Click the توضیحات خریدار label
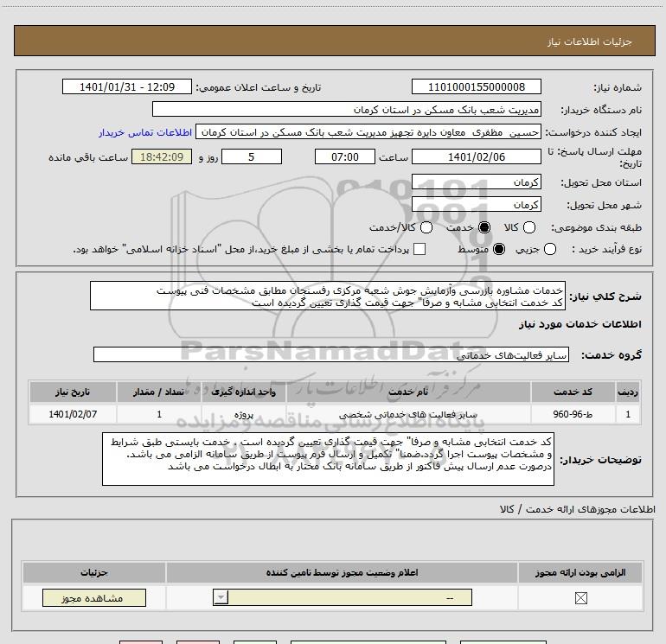 click(600, 459)
